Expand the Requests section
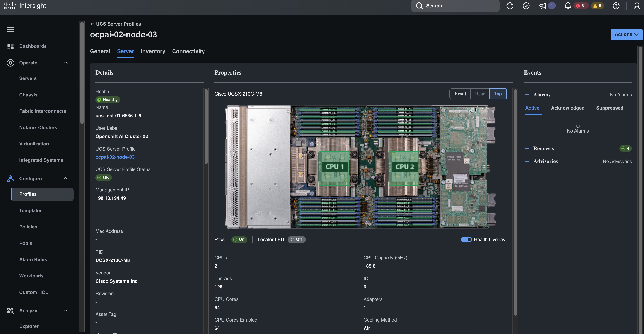This screenshot has height=334, width=644. pos(527,148)
